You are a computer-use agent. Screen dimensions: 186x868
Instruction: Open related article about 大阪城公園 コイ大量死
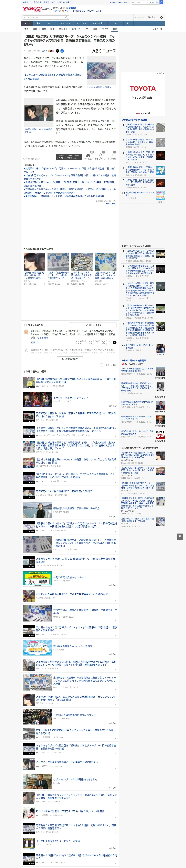70,184
